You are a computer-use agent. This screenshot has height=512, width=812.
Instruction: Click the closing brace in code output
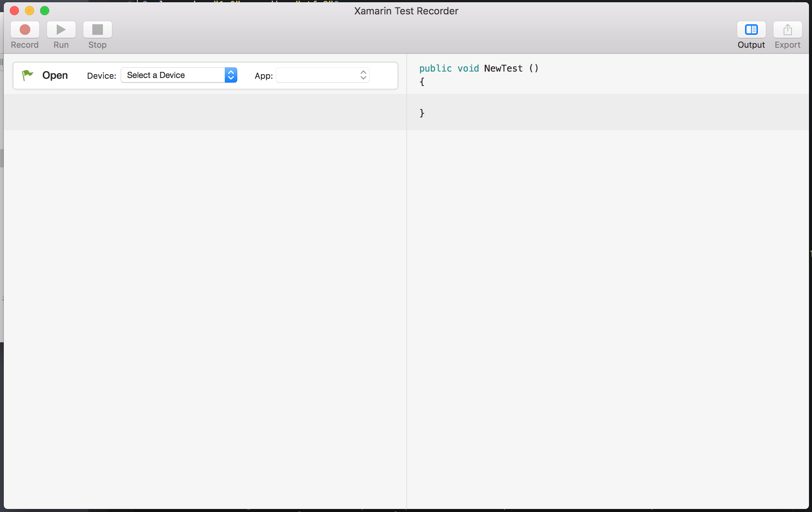click(422, 113)
